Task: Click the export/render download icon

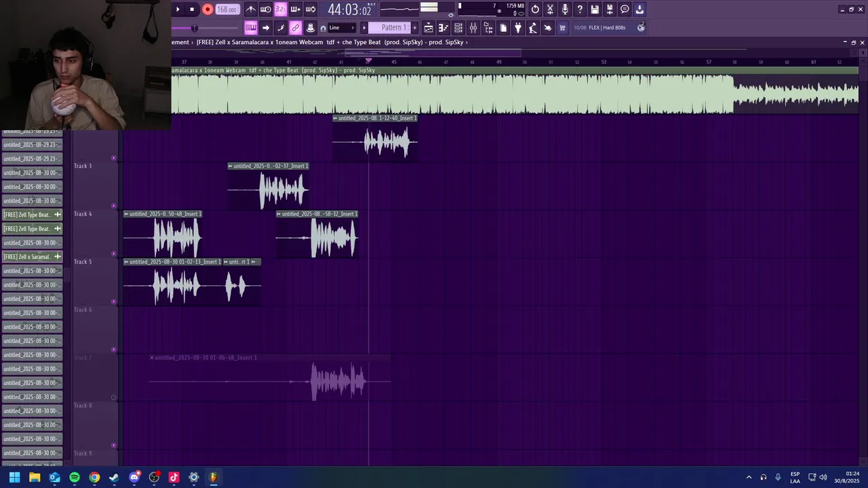Action: pyautogui.click(x=639, y=9)
